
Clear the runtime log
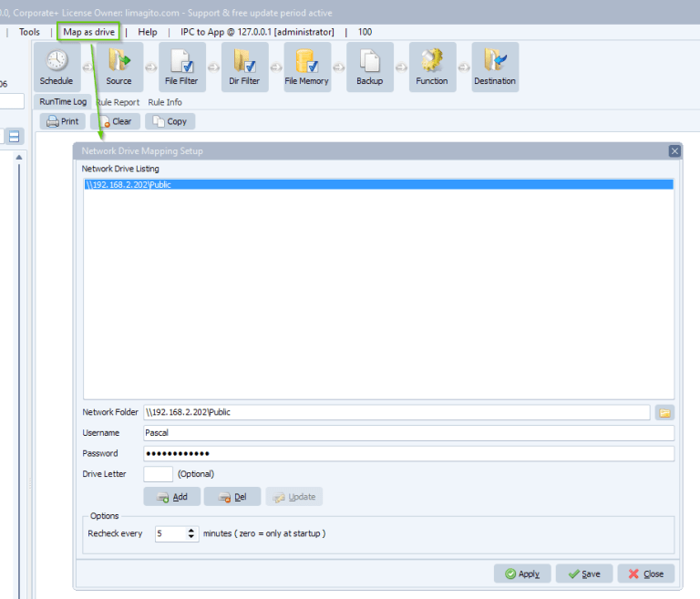click(115, 121)
